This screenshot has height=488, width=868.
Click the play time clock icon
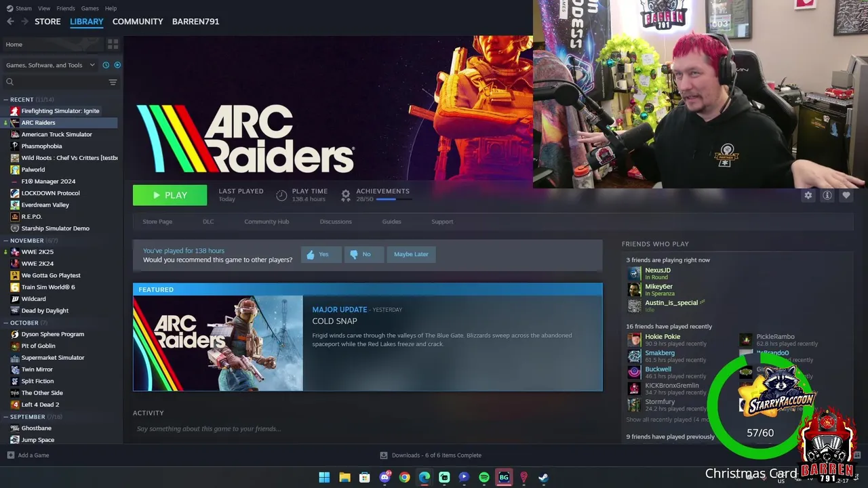[x=281, y=195]
